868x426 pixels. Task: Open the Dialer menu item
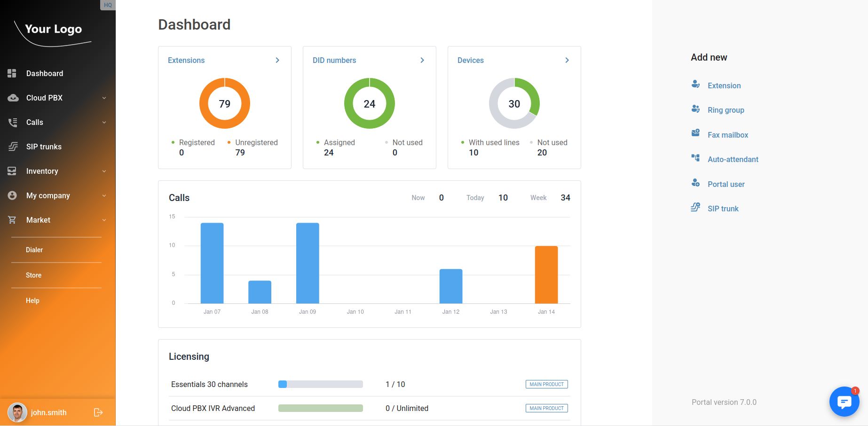(x=34, y=250)
